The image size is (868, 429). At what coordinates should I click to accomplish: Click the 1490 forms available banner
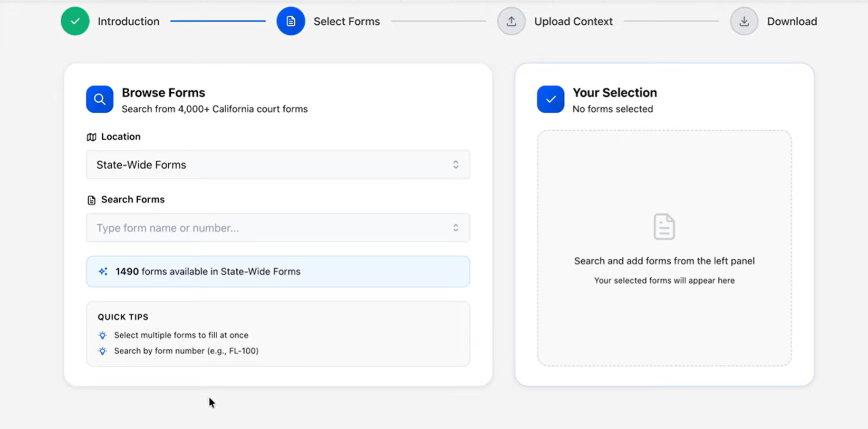278,271
